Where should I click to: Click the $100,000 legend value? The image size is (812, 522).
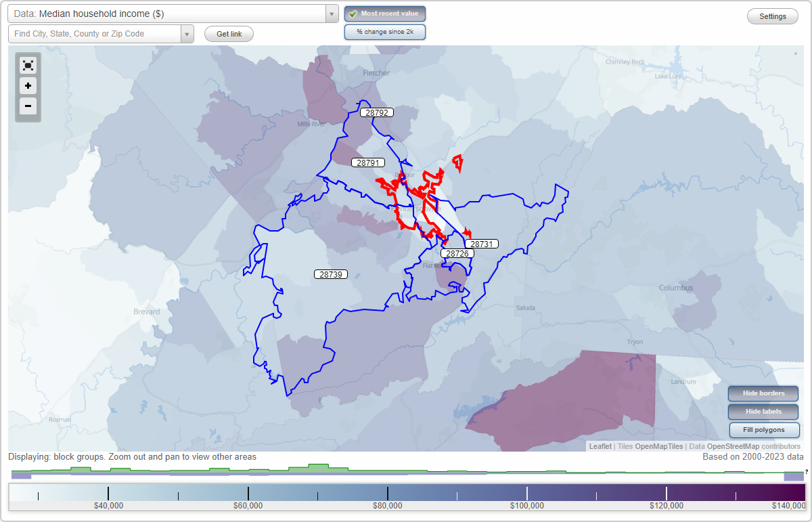pos(526,505)
